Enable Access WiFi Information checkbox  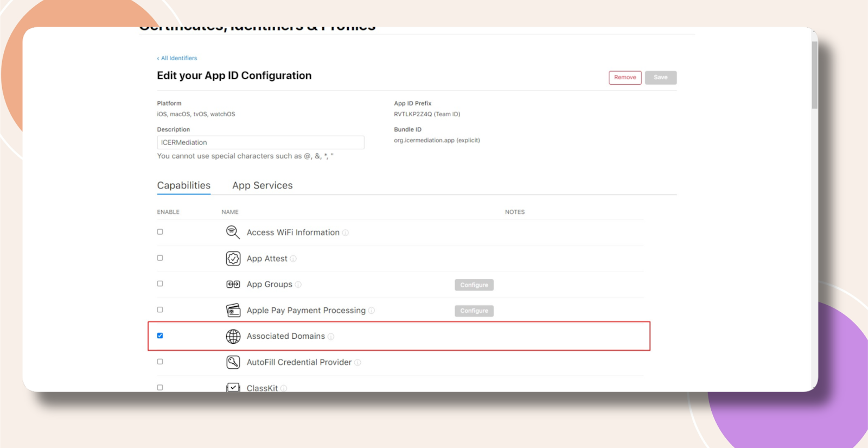(x=160, y=232)
